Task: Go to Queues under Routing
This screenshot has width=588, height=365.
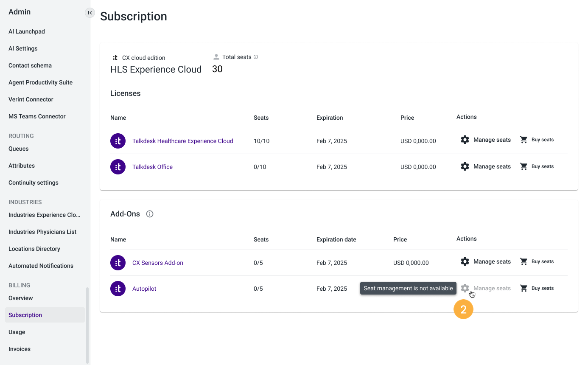Action: tap(19, 149)
